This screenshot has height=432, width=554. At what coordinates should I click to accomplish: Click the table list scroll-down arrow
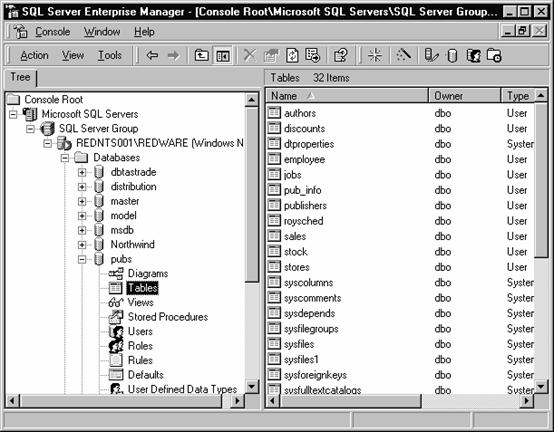(541, 386)
